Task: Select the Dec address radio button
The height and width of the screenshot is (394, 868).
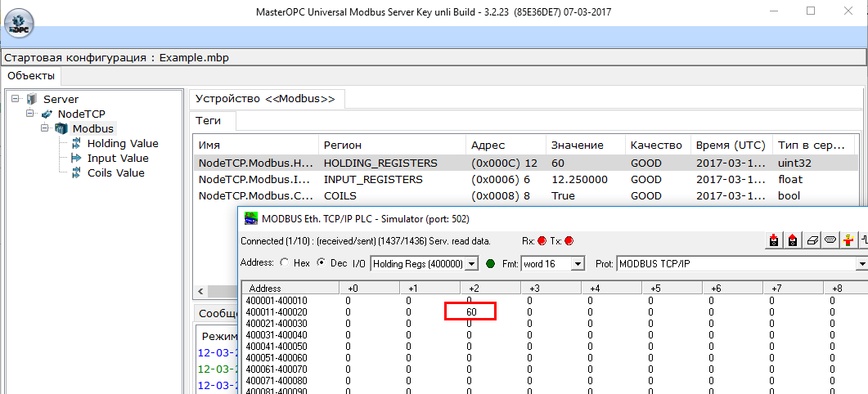Action: click(320, 263)
